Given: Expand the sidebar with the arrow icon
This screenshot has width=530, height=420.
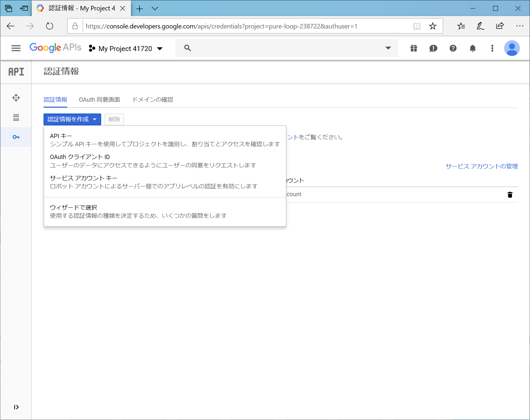Looking at the screenshot, I should (x=16, y=407).
